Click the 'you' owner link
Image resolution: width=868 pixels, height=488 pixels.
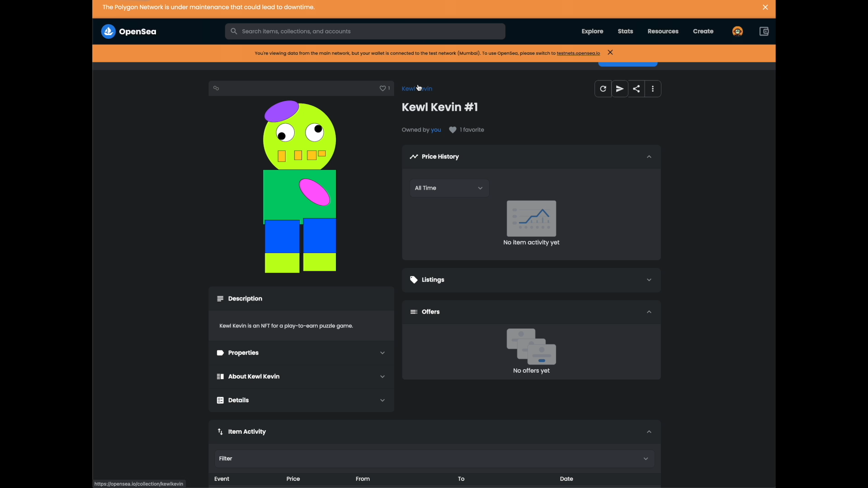click(x=436, y=130)
